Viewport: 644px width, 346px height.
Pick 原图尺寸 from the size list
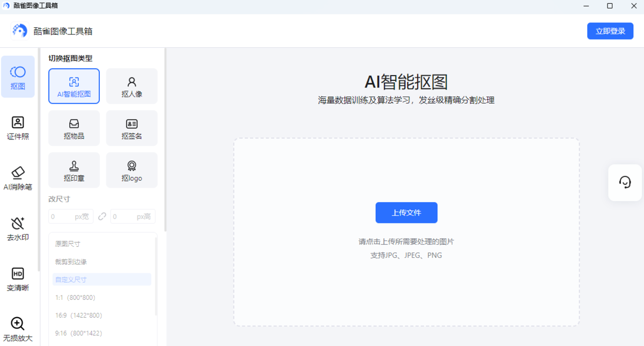(x=68, y=244)
